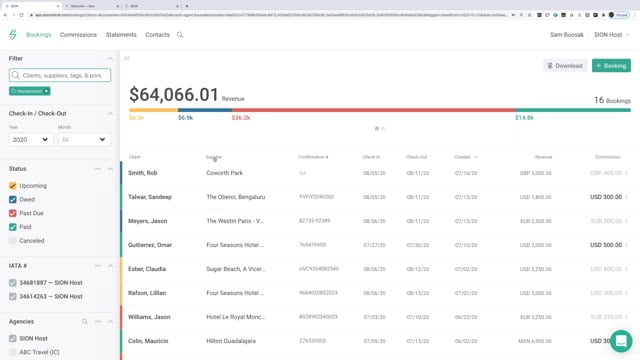This screenshot has height=360, width=640.
Task: Open Agencies section more options
Action: [x=98, y=322]
